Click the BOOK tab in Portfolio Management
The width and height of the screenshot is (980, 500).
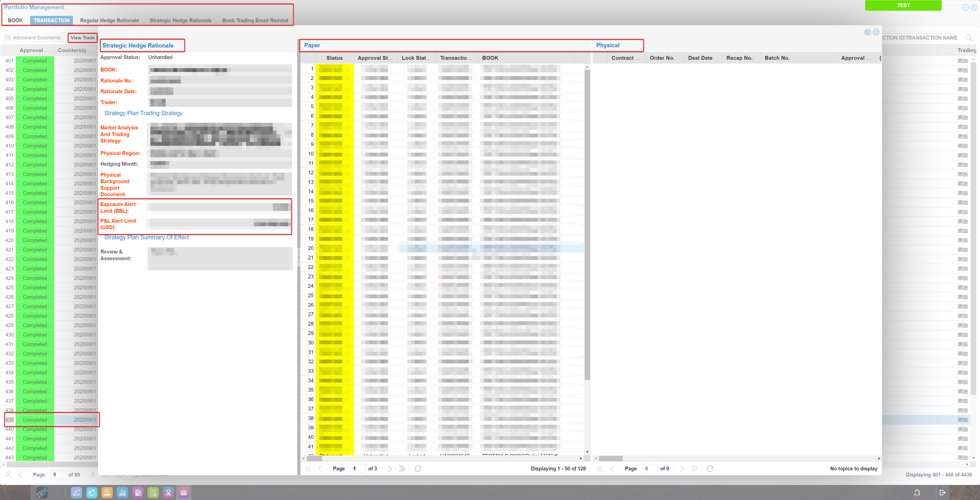pyautogui.click(x=15, y=20)
